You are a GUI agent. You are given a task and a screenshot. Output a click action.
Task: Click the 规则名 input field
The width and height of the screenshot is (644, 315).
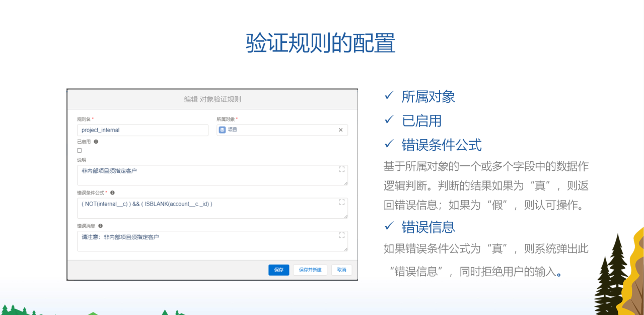[142, 130]
